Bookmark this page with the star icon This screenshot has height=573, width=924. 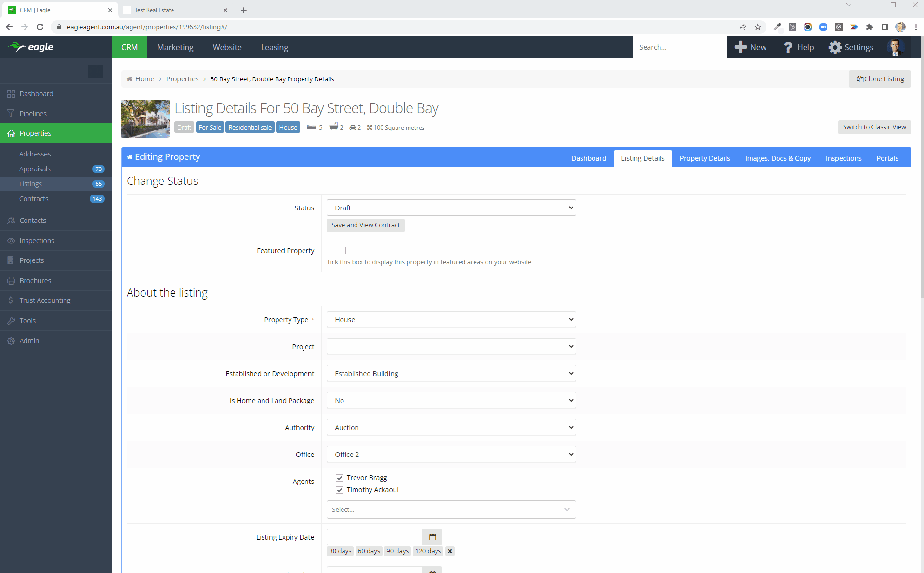click(x=758, y=27)
